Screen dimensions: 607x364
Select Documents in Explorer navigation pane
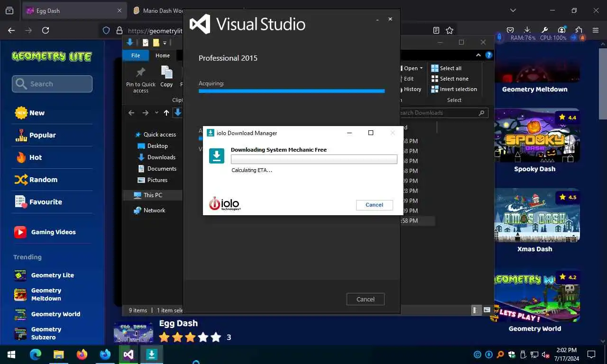tap(156, 169)
